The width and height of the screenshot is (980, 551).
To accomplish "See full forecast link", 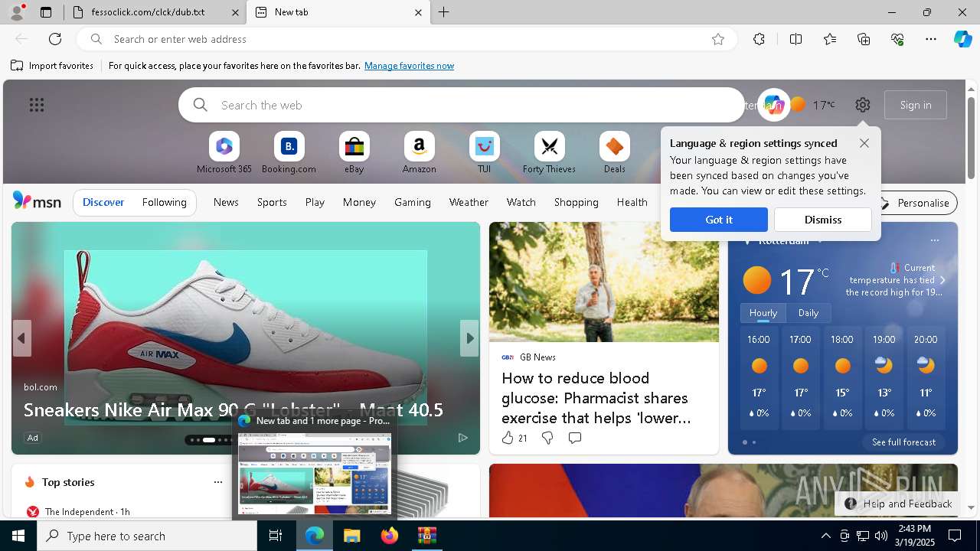I will 903,442.
